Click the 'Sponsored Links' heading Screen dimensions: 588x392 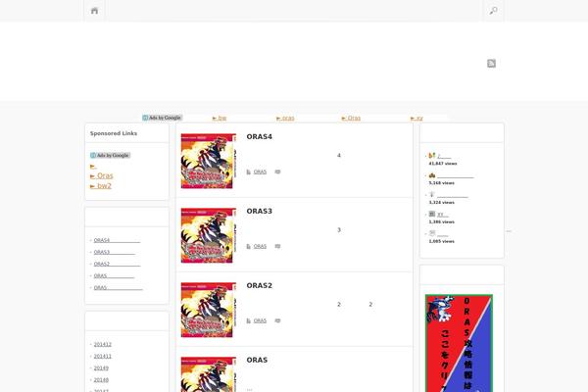click(114, 133)
